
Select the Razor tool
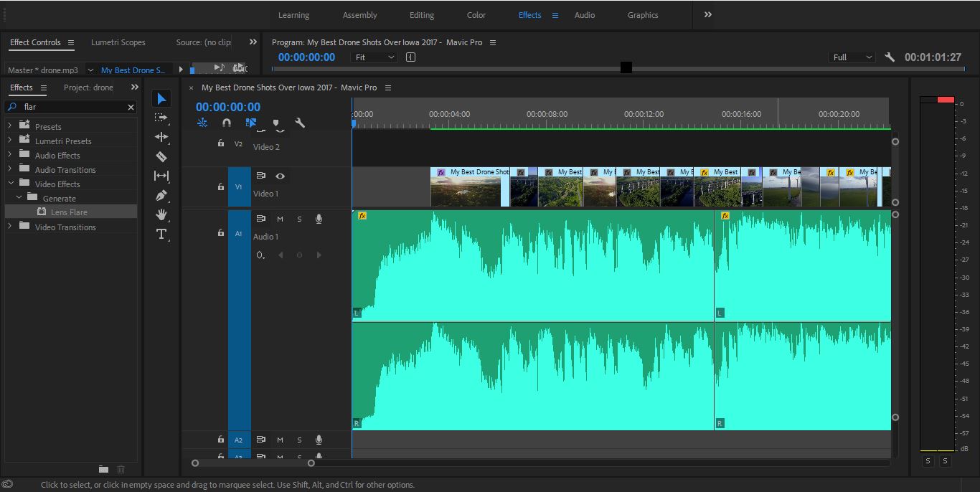point(161,156)
